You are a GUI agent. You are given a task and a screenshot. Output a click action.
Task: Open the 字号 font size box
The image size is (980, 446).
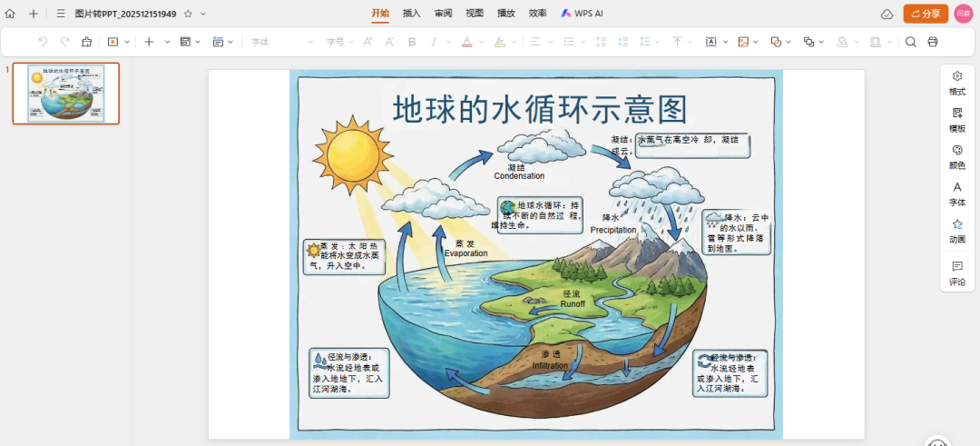339,42
